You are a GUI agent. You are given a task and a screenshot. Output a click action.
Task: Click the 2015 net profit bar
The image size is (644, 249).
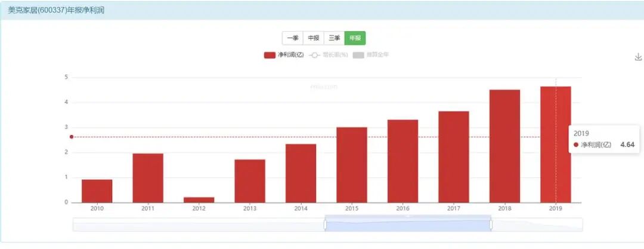352,165
